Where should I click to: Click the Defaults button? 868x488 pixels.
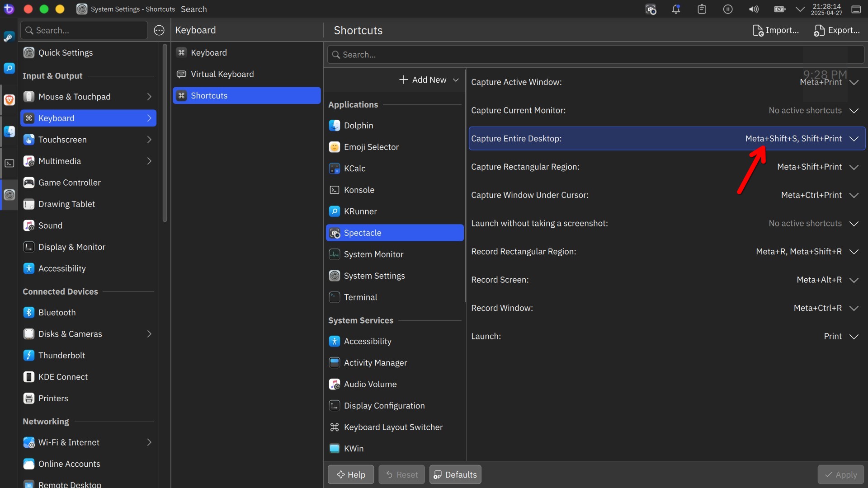[x=455, y=475]
